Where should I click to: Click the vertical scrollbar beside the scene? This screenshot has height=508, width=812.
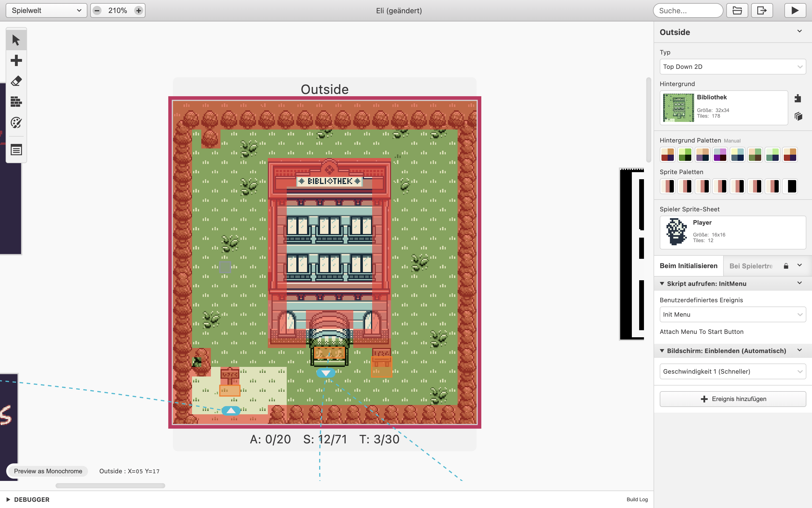click(x=648, y=120)
